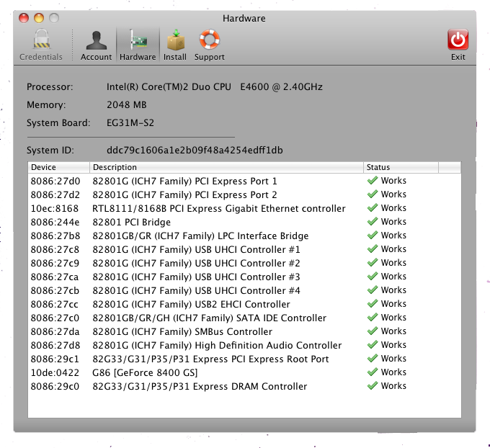Open the Credentials padlock icon
The image size is (490, 448).
point(41,40)
